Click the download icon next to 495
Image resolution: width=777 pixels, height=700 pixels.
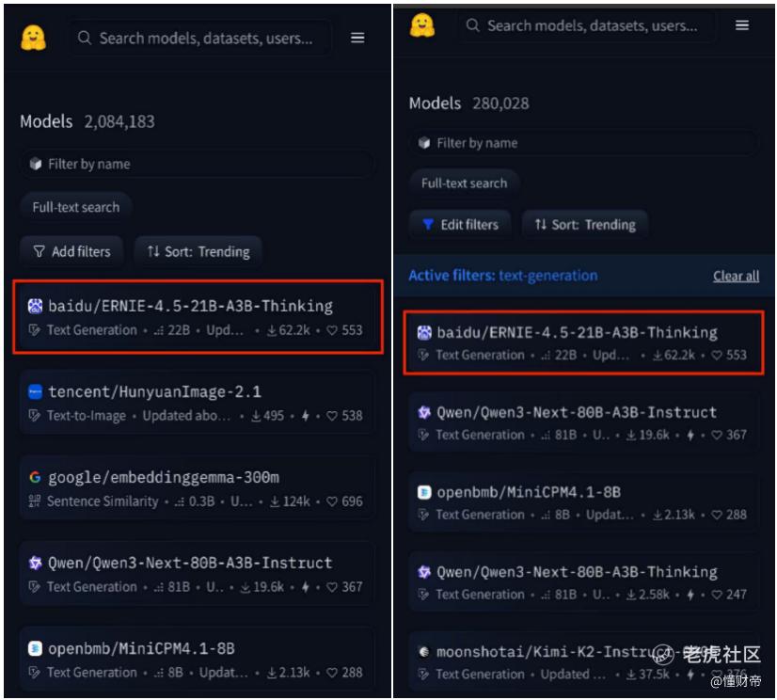tap(256, 416)
